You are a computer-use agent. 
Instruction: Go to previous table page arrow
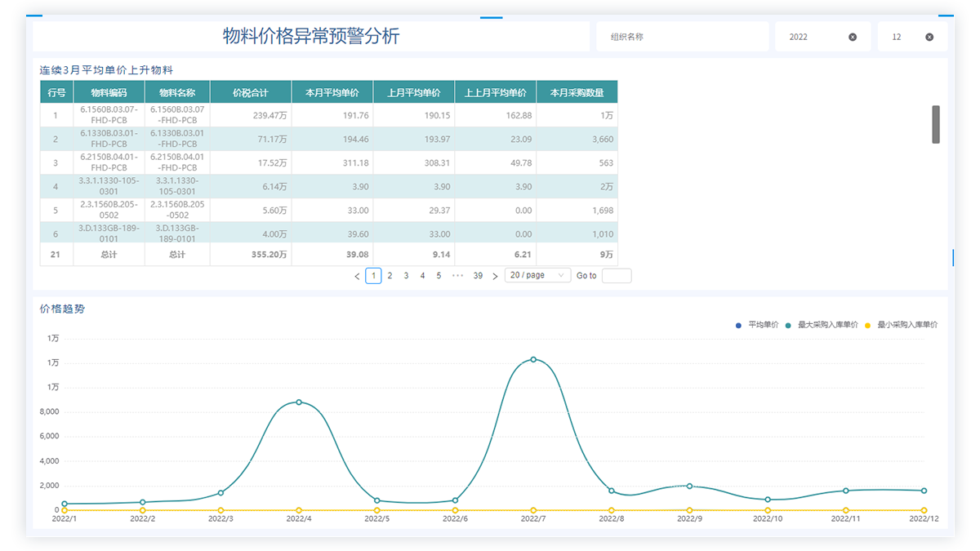tap(357, 276)
